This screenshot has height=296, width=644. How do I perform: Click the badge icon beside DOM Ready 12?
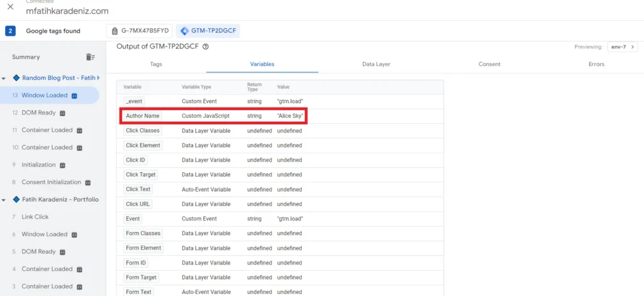62,113
